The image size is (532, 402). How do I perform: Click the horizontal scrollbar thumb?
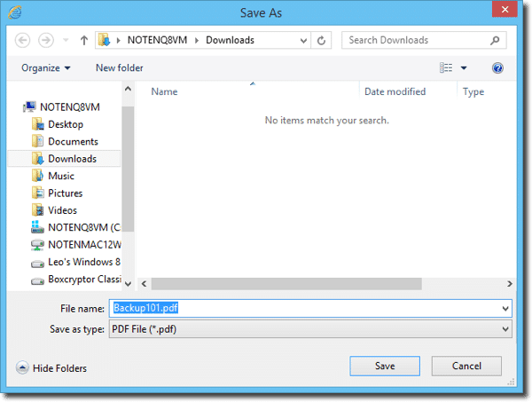click(286, 284)
